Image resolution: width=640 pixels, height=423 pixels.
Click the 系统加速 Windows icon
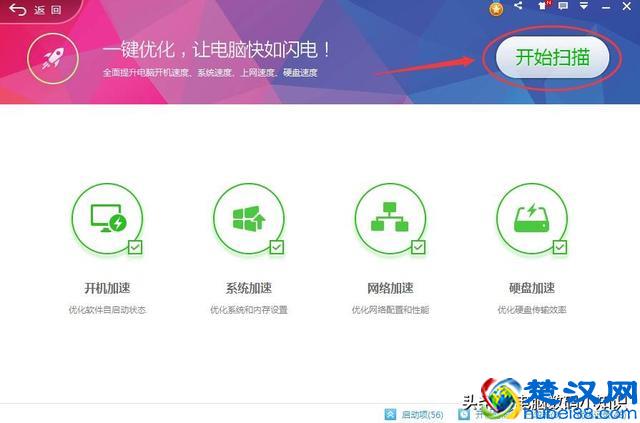249,219
